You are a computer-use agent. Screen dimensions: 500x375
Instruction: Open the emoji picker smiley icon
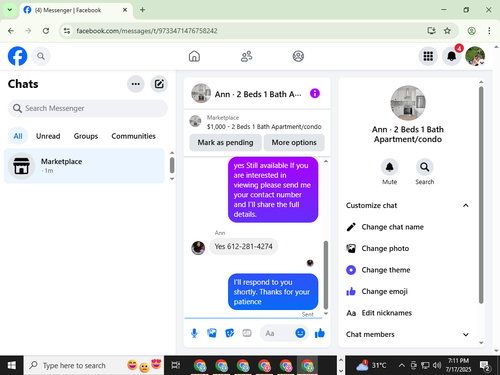pyautogui.click(x=300, y=333)
